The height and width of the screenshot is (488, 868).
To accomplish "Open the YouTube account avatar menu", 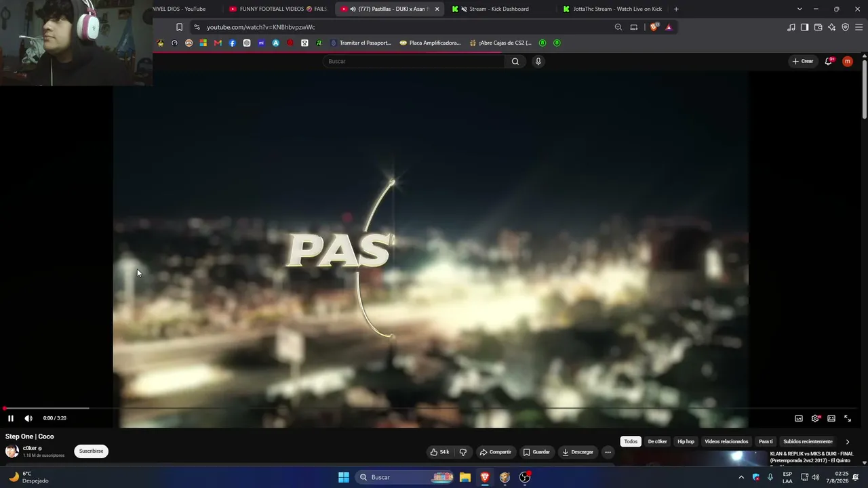I will point(848,61).
